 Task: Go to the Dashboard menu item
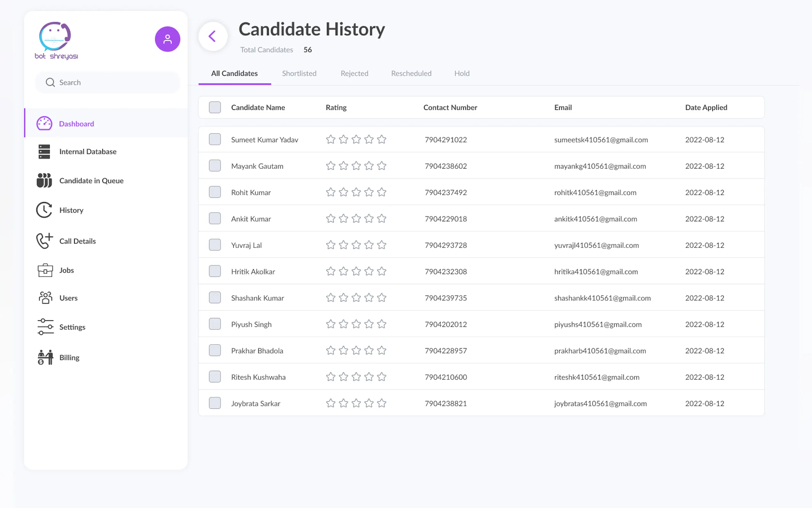(x=76, y=123)
